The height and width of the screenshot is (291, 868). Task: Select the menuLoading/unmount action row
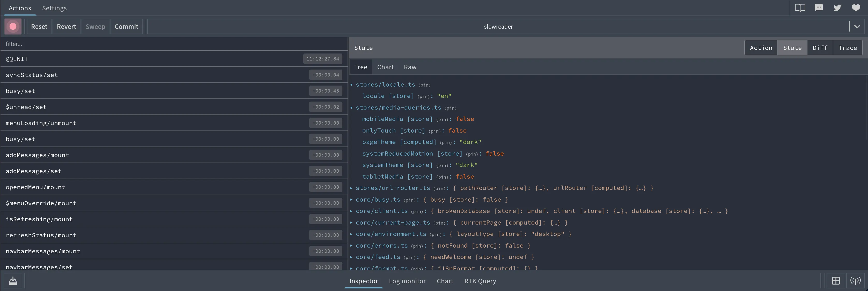point(174,123)
